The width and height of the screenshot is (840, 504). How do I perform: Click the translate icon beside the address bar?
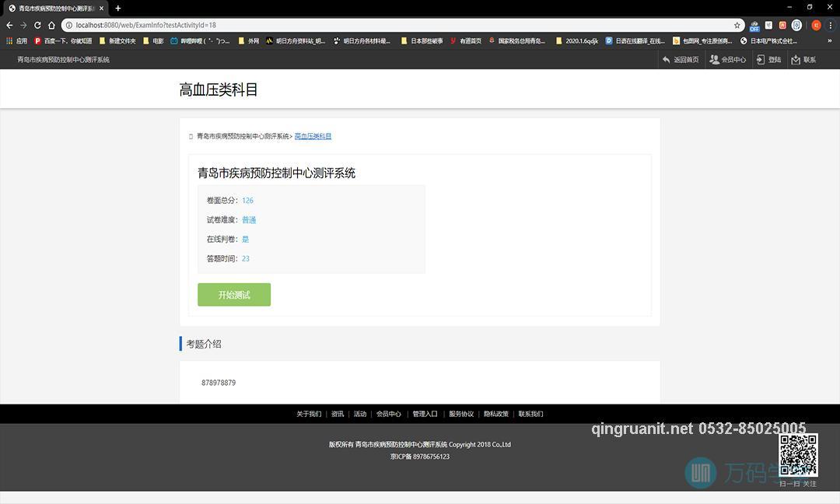pos(754,25)
